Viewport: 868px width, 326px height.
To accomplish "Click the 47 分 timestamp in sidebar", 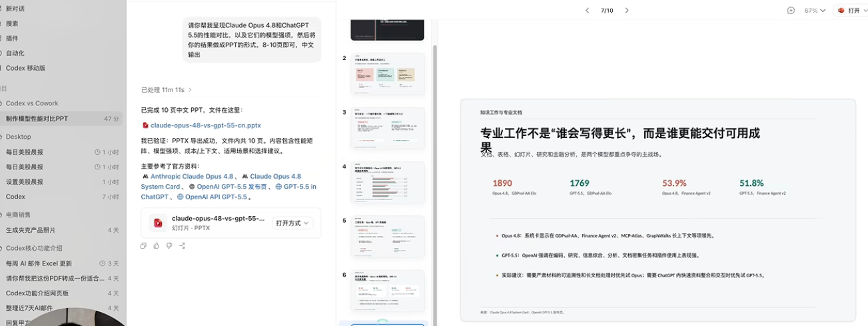I will click(x=112, y=119).
